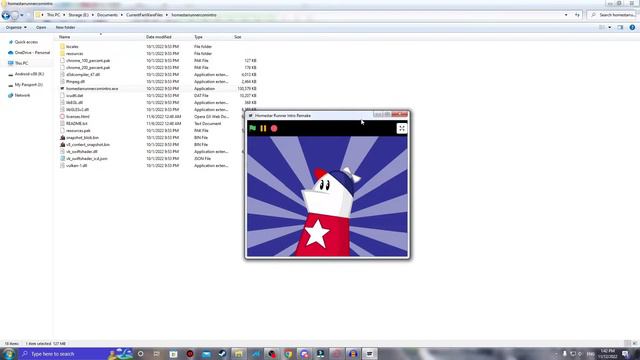This screenshot has height=360, width=640.
Task: Click CurrentFanWareFiles in address breadcrumb
Action: click(x=144, y=15)
